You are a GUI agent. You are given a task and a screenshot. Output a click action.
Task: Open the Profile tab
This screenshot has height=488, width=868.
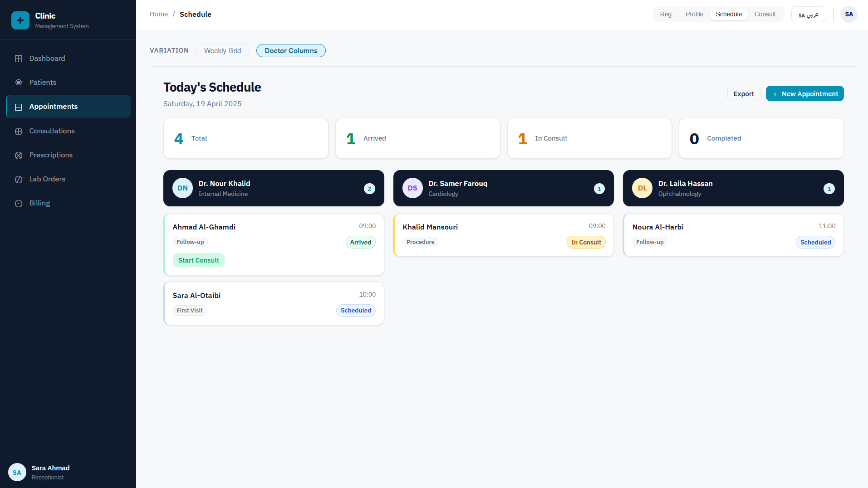[x=694, y=15]
